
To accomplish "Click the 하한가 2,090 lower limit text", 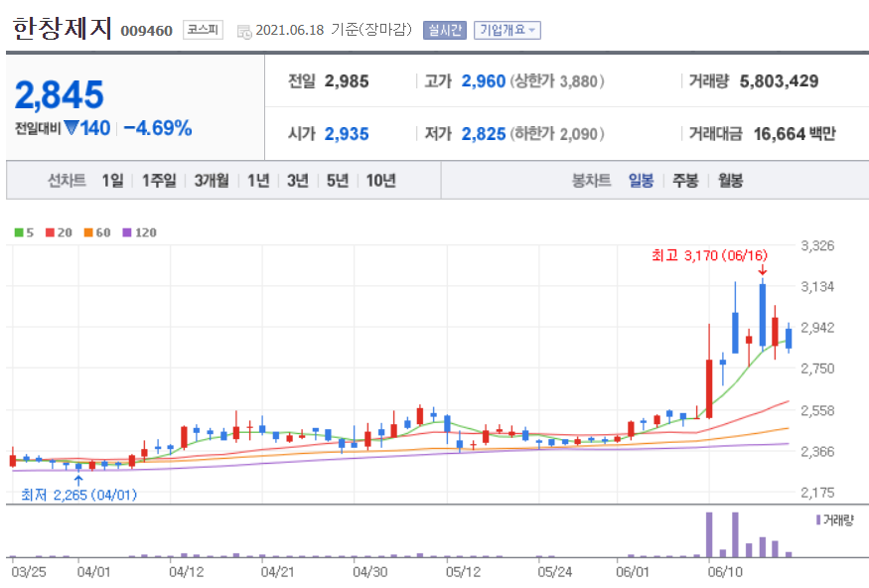I will click(x=557, y=134).
